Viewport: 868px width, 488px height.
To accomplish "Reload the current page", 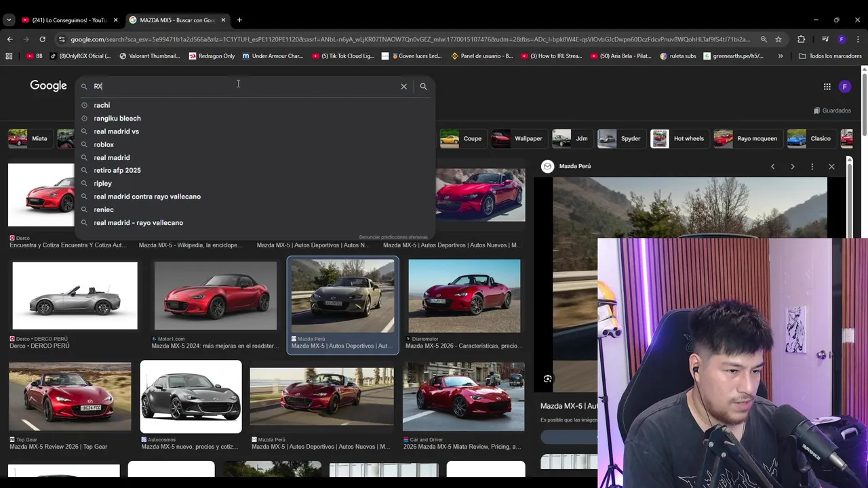I will point(42,39).
